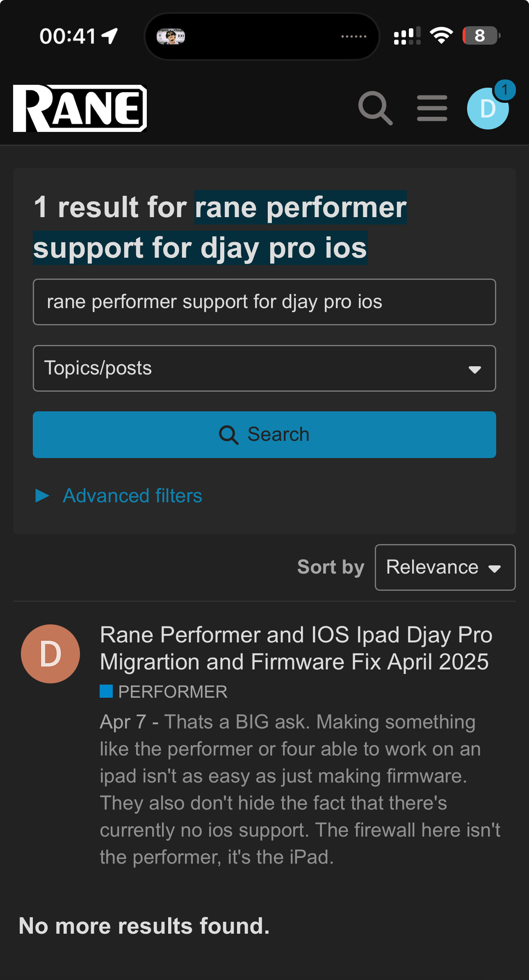Tap the location arrow beside the clock
The image size is (529, 980).
(x=110, y=36)
